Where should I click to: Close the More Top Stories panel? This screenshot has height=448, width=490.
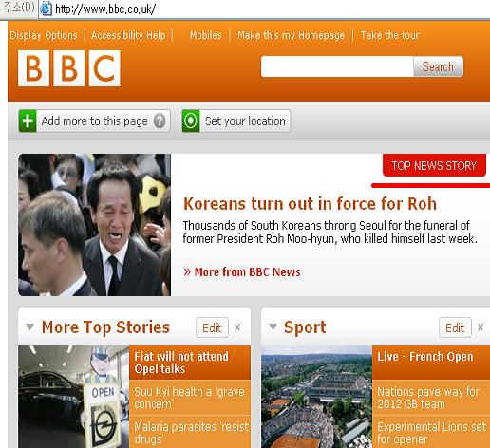pos(237,327)
